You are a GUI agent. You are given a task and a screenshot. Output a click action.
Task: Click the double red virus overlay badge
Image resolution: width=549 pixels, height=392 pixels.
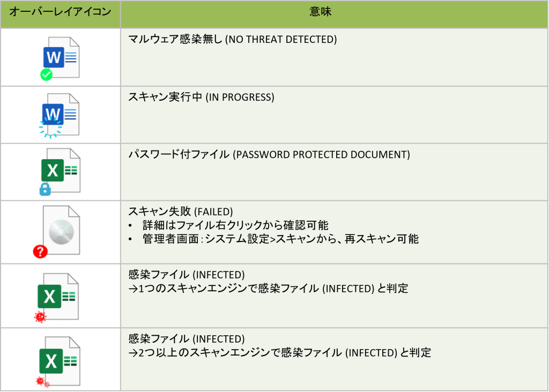(x=43, y=382)
